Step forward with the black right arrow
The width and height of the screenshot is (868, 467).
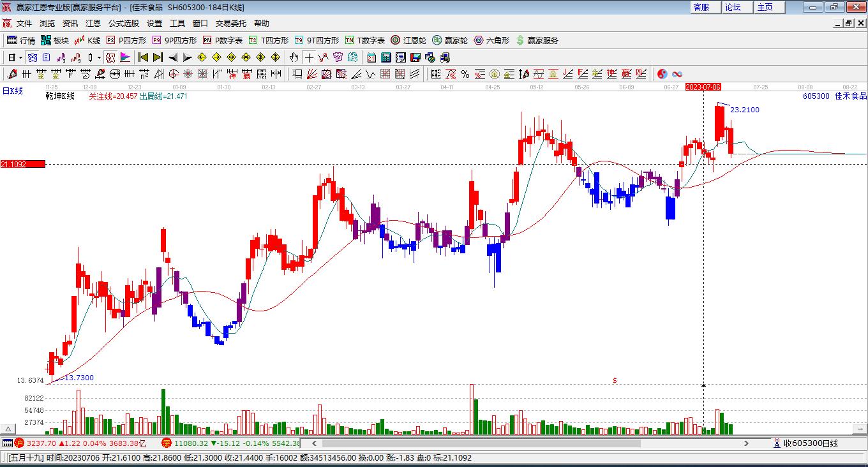(188, 57)
